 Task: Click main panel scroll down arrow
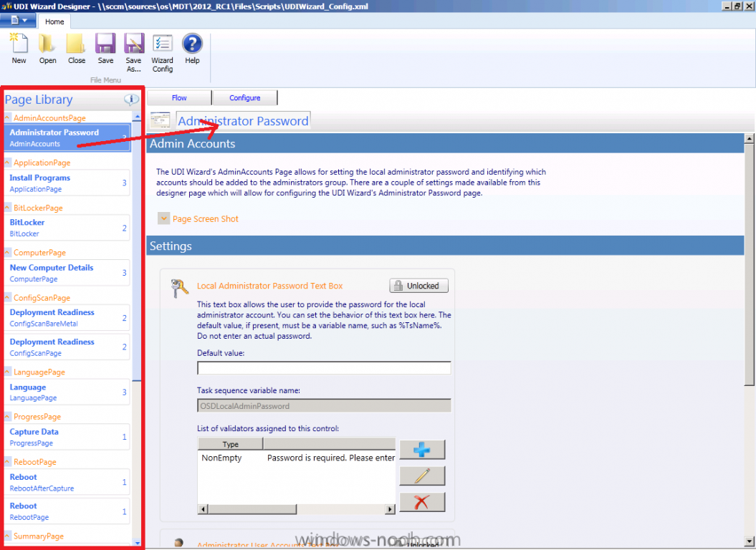[x=749, y=541]
